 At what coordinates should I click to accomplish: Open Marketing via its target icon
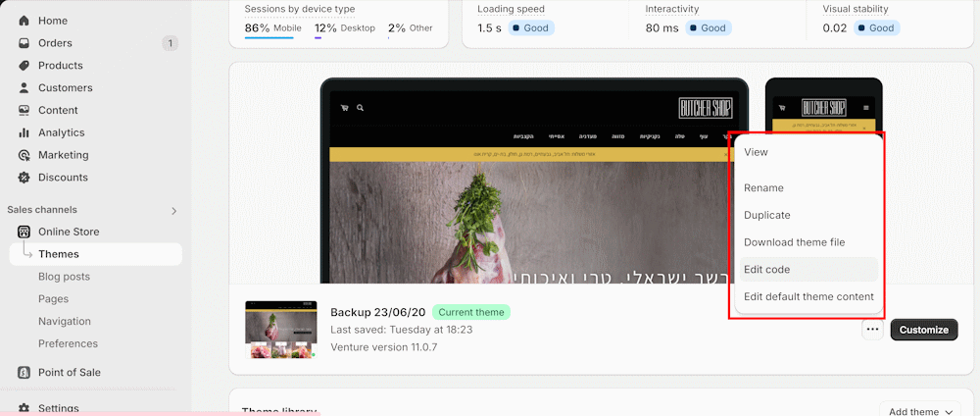(24, 155)
